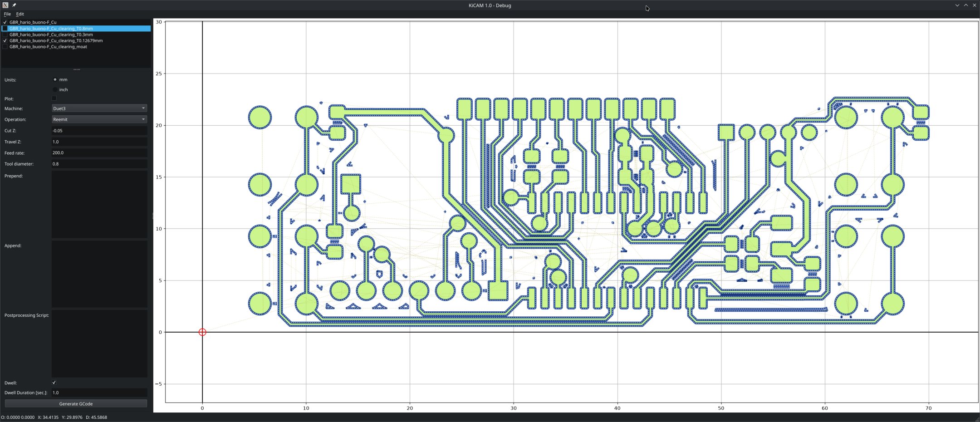980x422 pixels.
Task: Click the panel splitter handle below layer list
Action: [77, 69]
